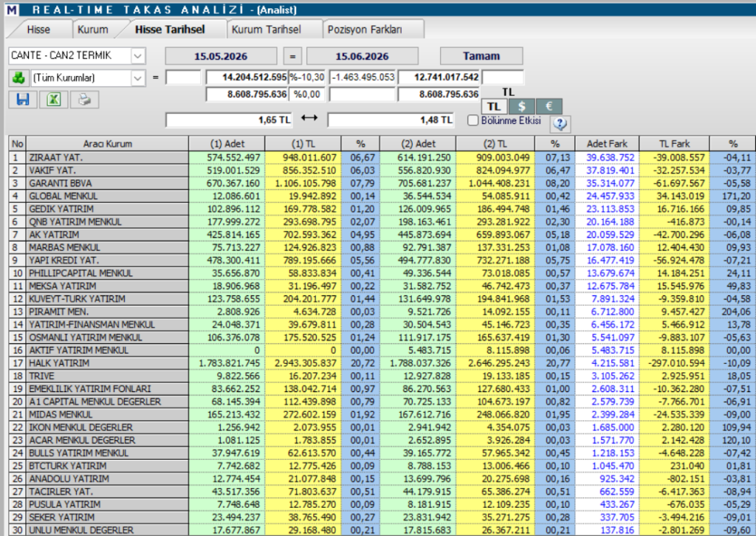Click the green clover institution group icon
756x536 pixels.
[x=18, y=78]
